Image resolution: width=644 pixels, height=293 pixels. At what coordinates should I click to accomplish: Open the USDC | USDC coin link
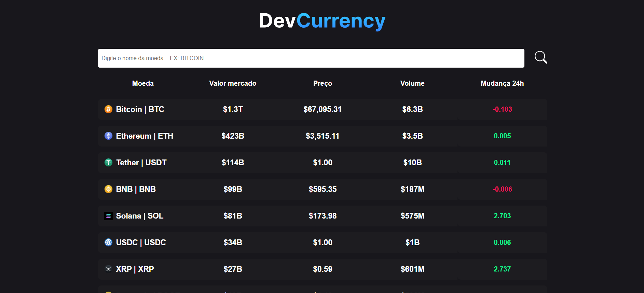pos(141,242)
